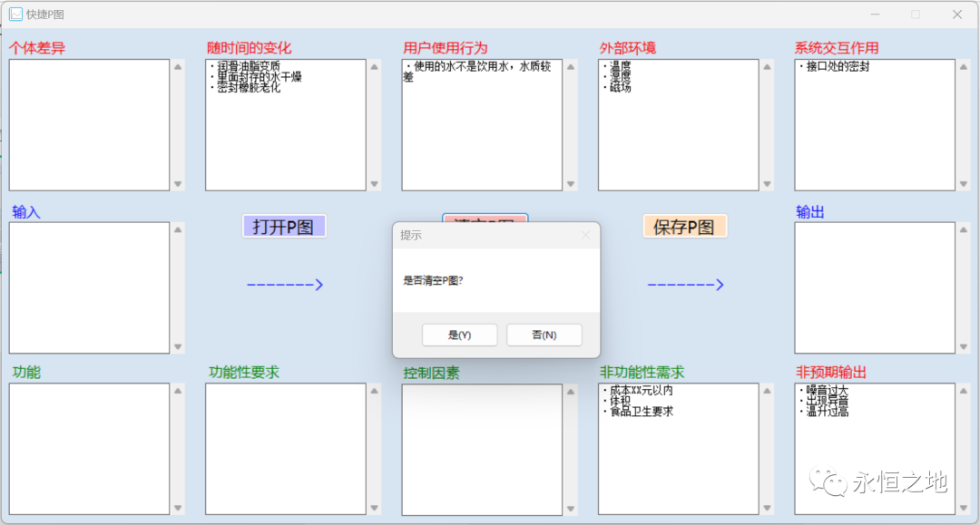Click inside the 随时间的变化 text box
This screenshot has height=525, width=980.
286,125
